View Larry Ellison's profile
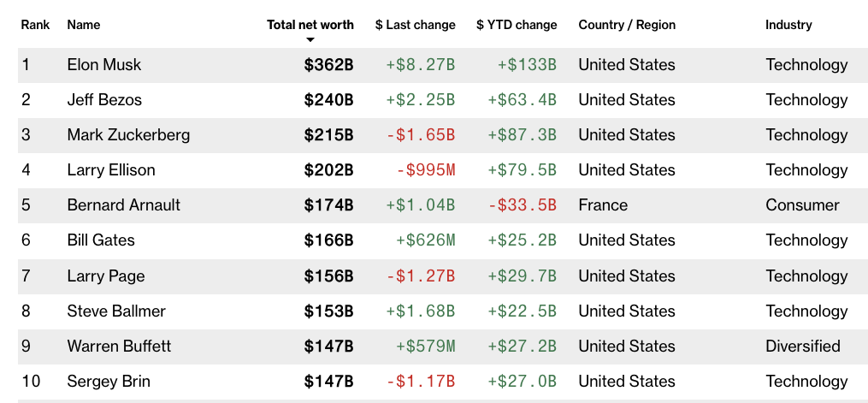This screenshot has width=868, height=403. pyautogui.click(x=111, y=170)
